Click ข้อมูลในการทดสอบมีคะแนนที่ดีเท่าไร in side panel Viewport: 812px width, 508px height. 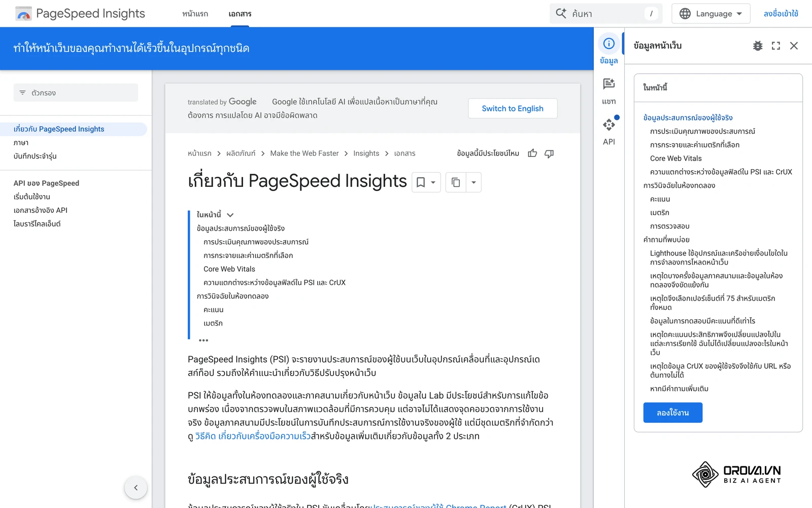(x=702, y=321)
